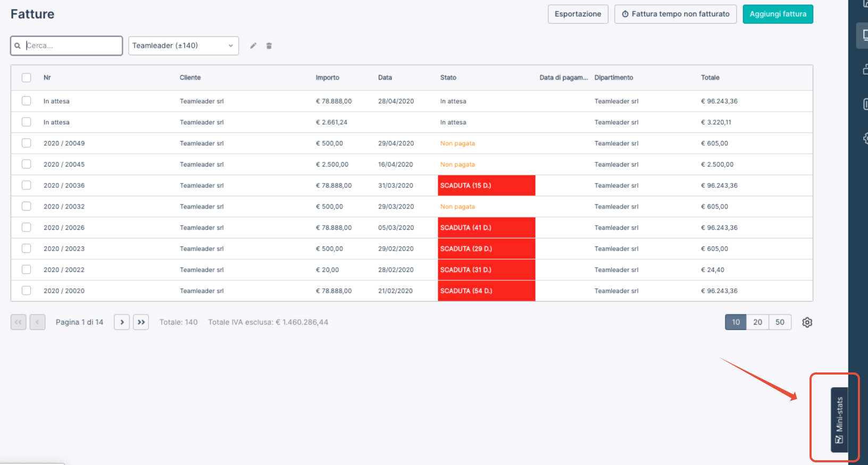Check the box for invoice 2020 / 20020
Image resolution: width=868 pixels, height=465 pixels.
[x=26, y=290]
